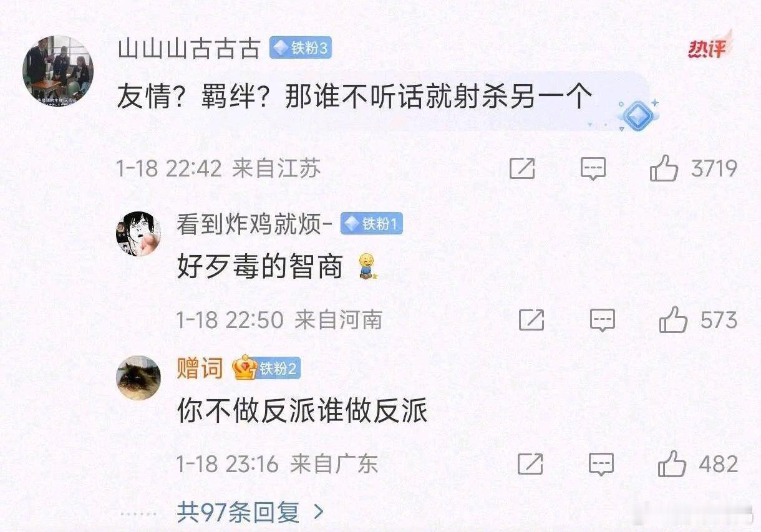Share the reply from 赠词
The height and width of the screenshot is (532, 761).
coord(530,464)
